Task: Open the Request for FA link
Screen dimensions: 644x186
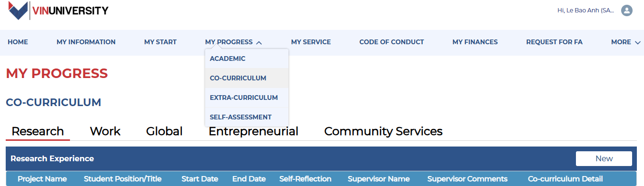Action: click(554, 42)
